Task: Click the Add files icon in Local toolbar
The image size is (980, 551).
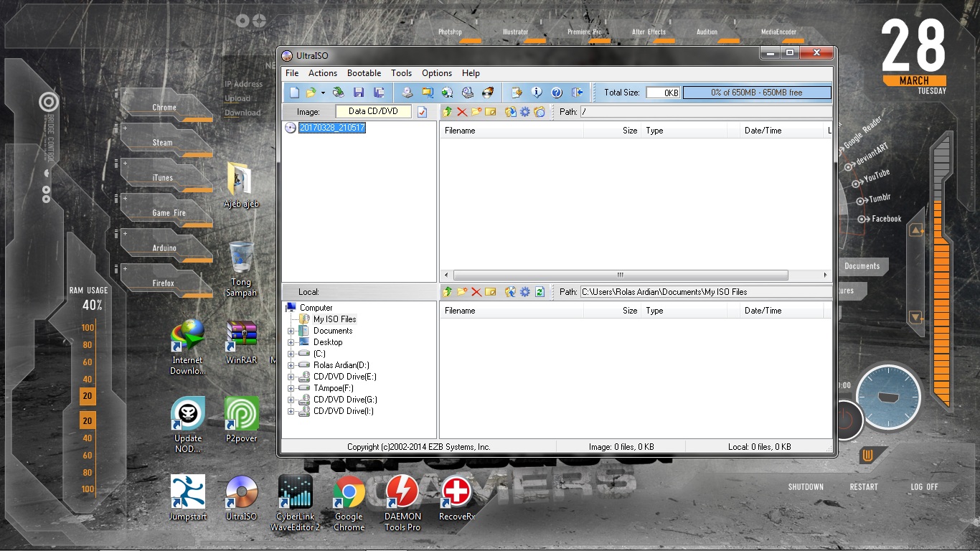Action: pyautogui.click(x=511, y=292)
